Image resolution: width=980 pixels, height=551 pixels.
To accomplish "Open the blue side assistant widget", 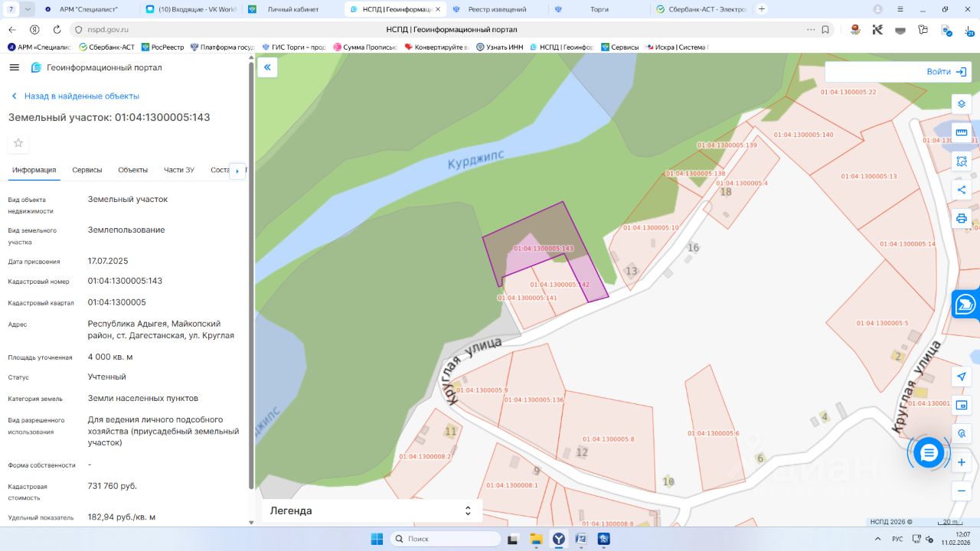I will point(966,304).
